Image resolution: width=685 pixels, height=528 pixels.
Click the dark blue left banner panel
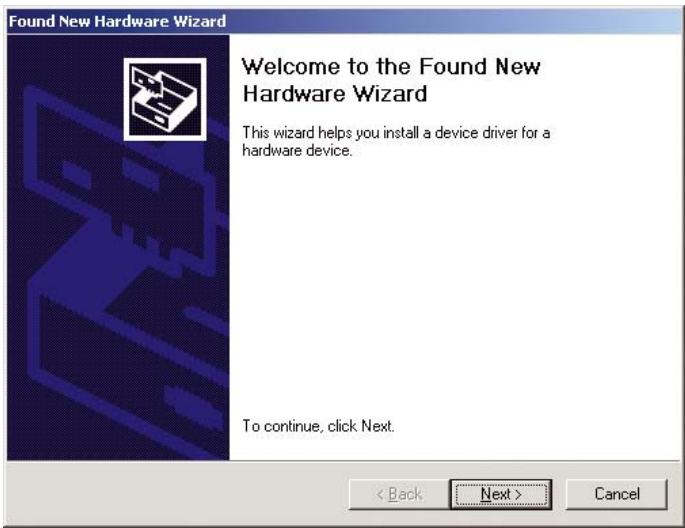(x=118, y=247)
